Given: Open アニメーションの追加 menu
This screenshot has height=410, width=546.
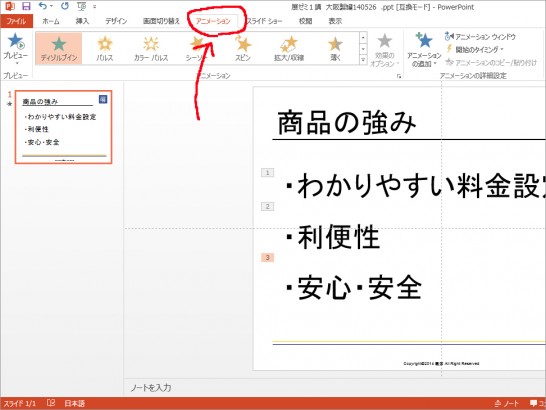Looking at the screenshot, I should click(424, 50).
